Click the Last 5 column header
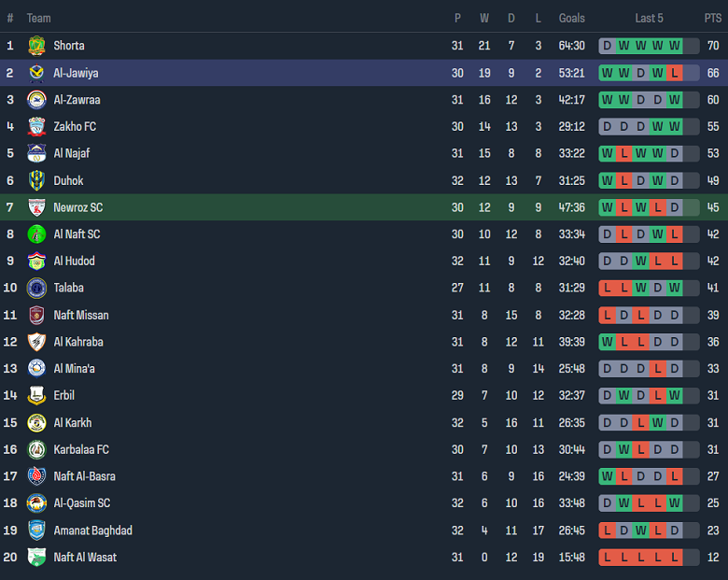This screenshot has height=580, width=728. pos(649,18)
